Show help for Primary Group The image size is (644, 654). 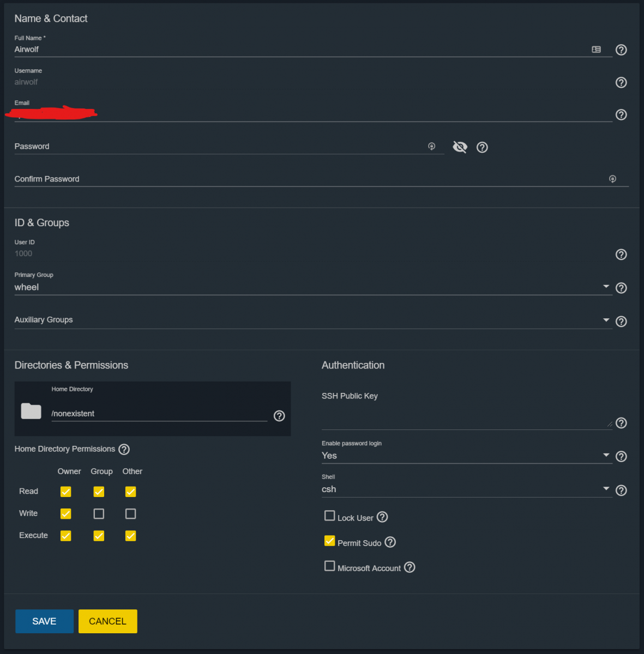(621, 288)
